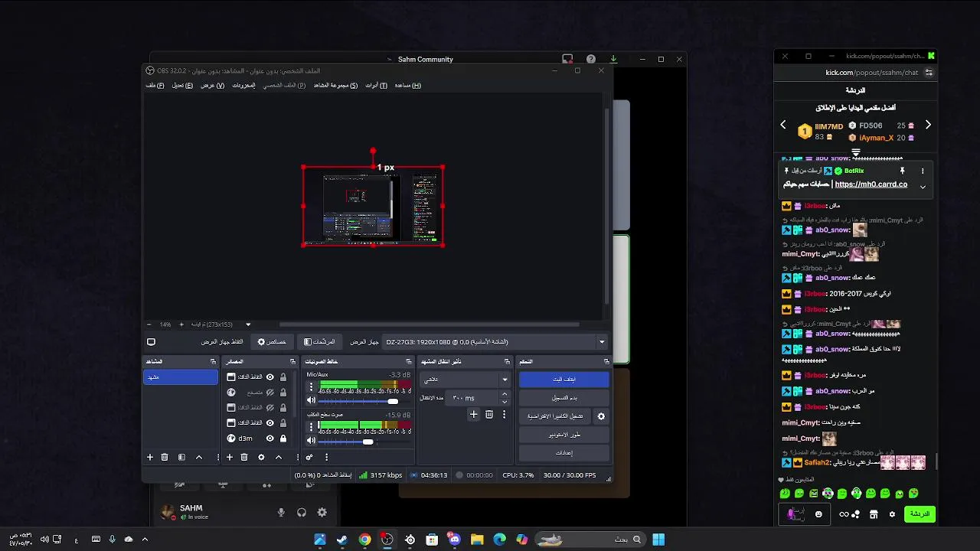The height and width of the screenshot is (551, 980).
Task: Open OBS Settings button in controls
Action: pos(564,453)
